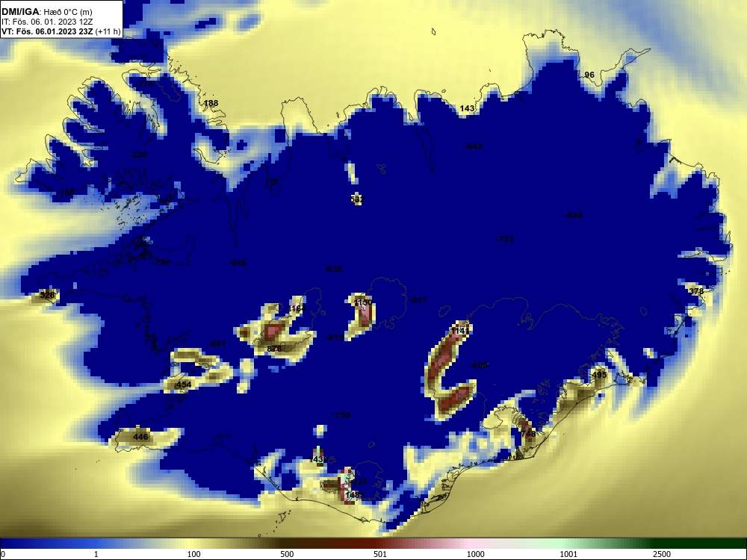Click the 446 map value label
This screenshot has height=560, width=747.
tap(140, 437)
